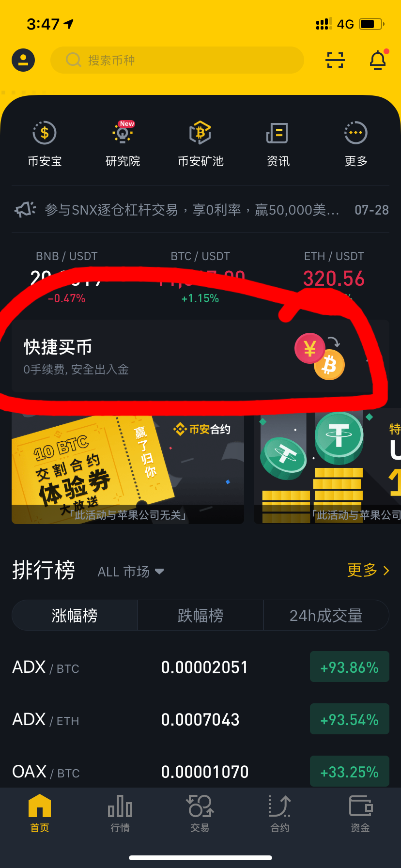Viewport: 401px width, 868px height.
Task: Switch to 24h成交量 volume tab
Action: click(x=326, y=615)
